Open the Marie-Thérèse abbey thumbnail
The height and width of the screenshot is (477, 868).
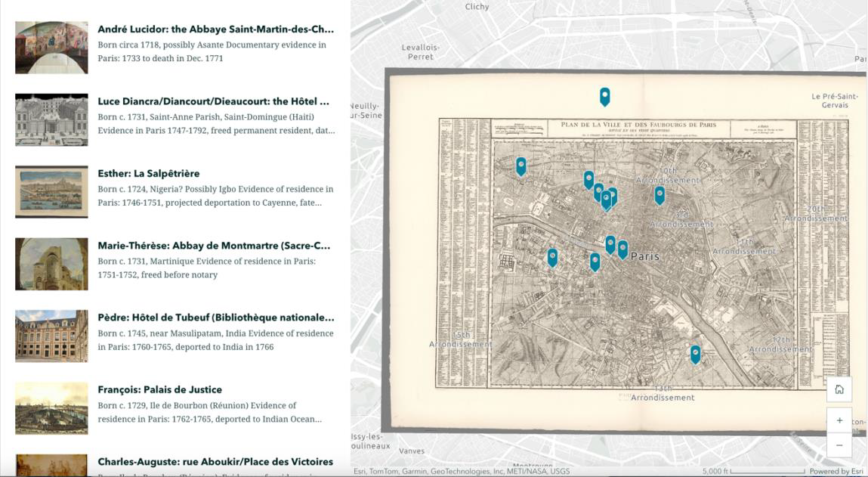click(51, 264)
